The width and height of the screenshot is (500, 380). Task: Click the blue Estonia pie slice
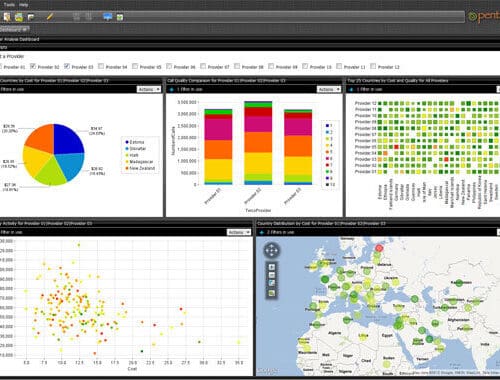[68, 140]
